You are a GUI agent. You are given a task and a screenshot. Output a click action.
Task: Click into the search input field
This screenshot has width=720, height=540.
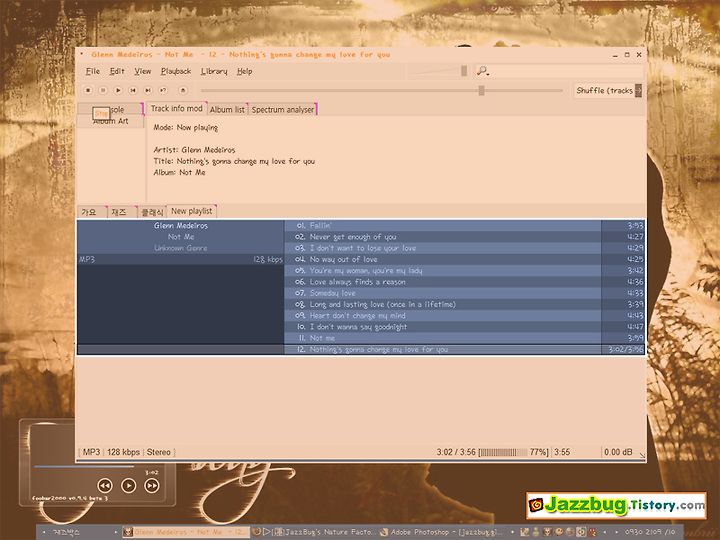point(565,71)
